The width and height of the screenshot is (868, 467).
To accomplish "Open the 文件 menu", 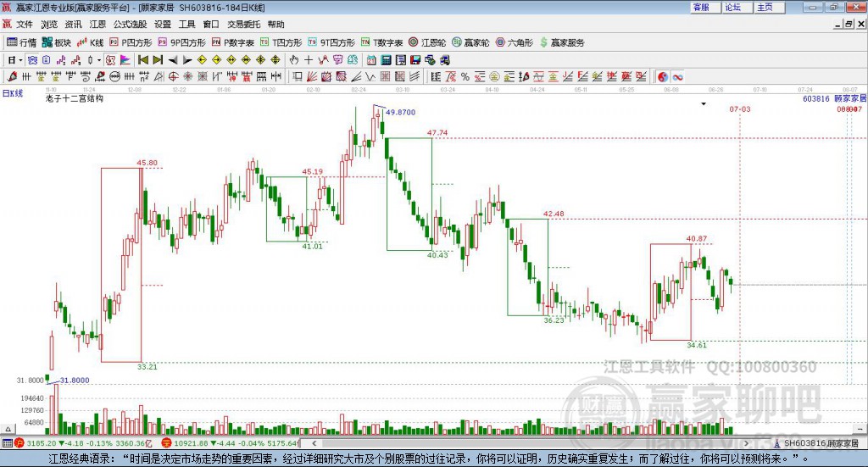I will (x=25, y=25).
